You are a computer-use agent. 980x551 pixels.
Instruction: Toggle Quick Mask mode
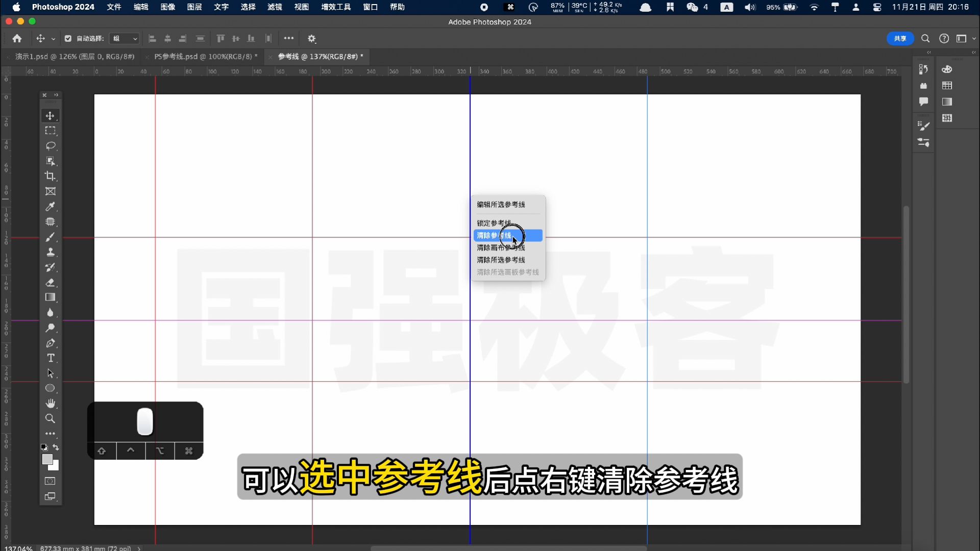[50, 481]
